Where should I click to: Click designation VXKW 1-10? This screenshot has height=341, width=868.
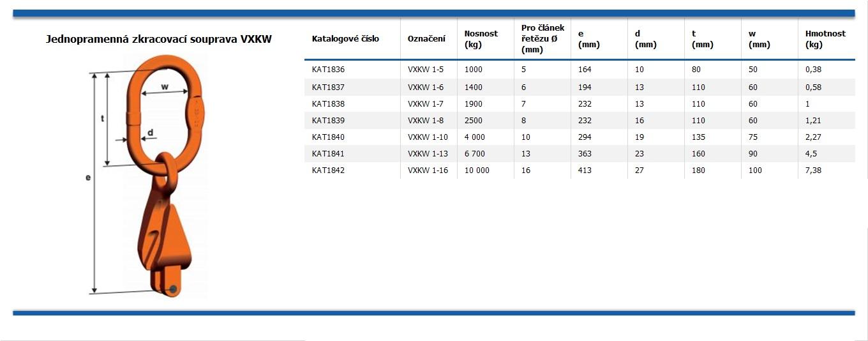coord(428,137)
